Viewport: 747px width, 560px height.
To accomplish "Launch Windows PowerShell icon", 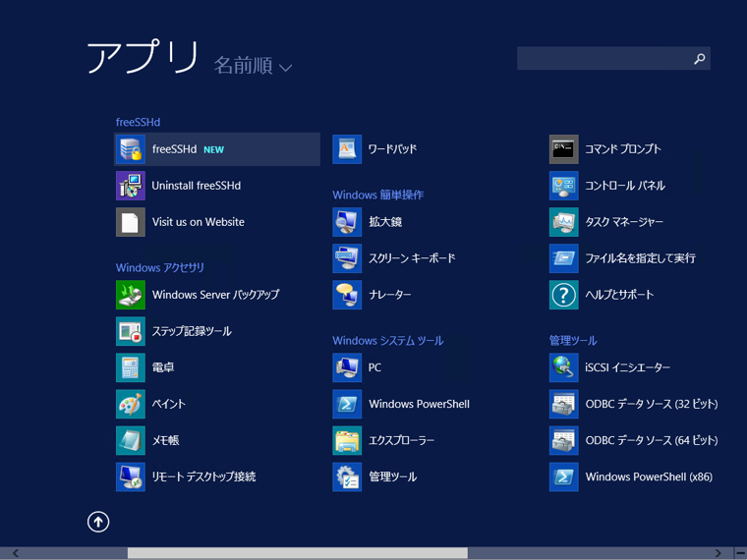I will (x=347, y=404).
